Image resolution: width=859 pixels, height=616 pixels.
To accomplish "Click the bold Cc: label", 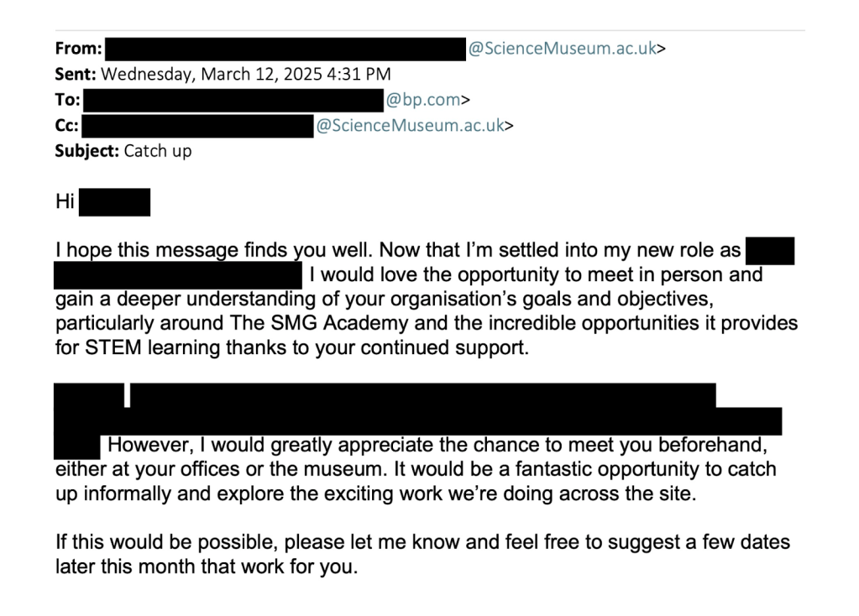I will coord(67,126).
